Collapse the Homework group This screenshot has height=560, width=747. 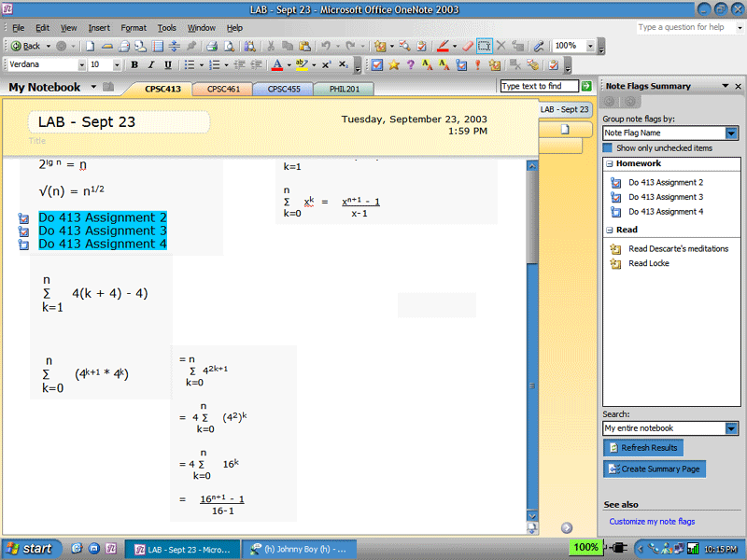(x=609, y=164)
